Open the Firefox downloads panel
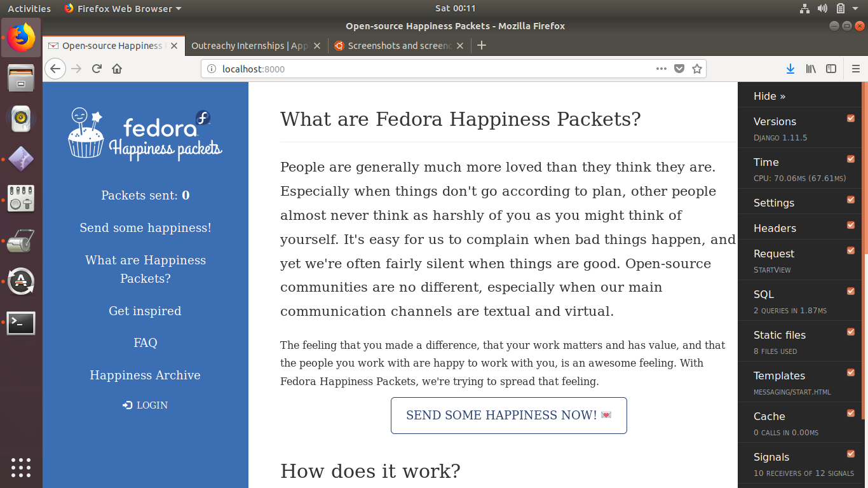Image resolution: width=868 pixels, height=488 pixels. pyautogui.click(x=790, y=69)
